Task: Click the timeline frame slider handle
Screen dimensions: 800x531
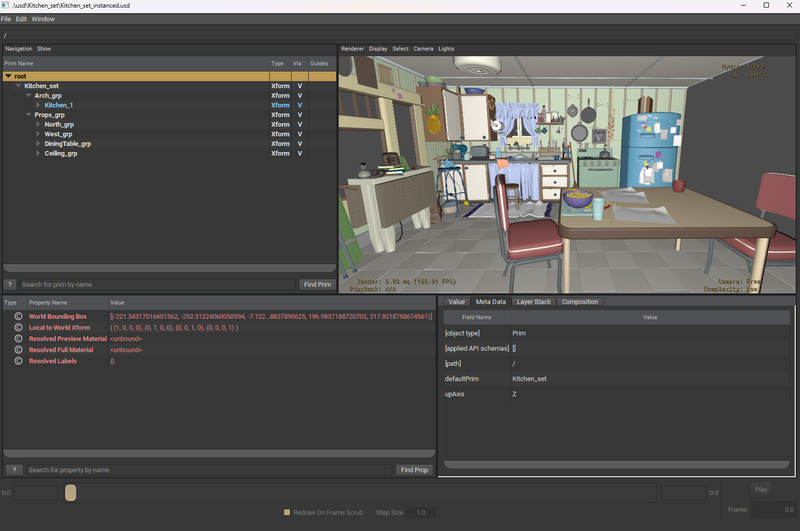Action: (71, 492)
